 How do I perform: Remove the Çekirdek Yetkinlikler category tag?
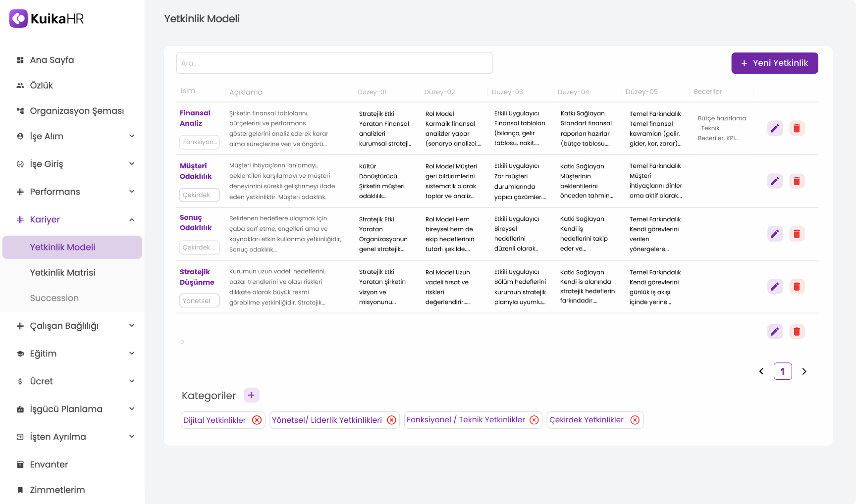635,420
